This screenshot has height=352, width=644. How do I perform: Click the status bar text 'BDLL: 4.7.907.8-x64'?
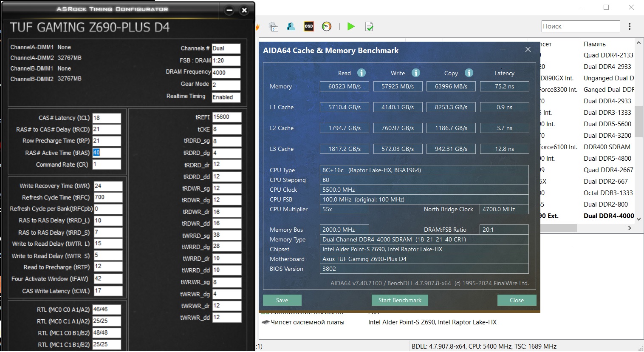438,346
